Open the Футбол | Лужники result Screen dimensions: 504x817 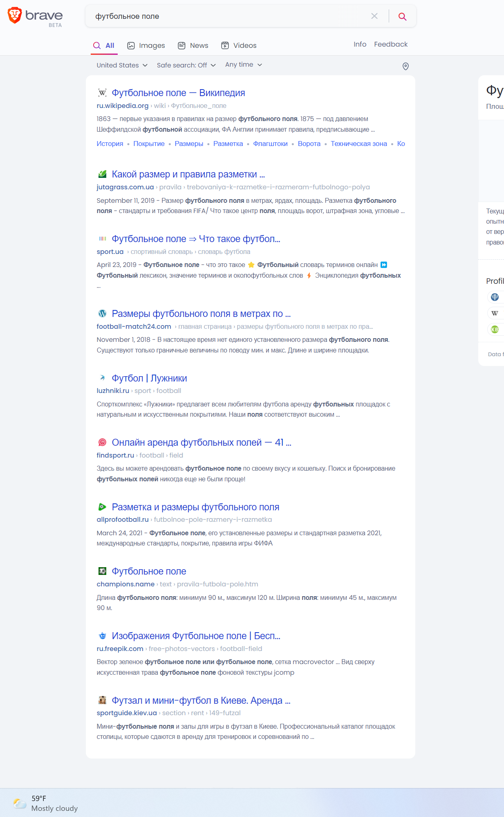point(149,378)
